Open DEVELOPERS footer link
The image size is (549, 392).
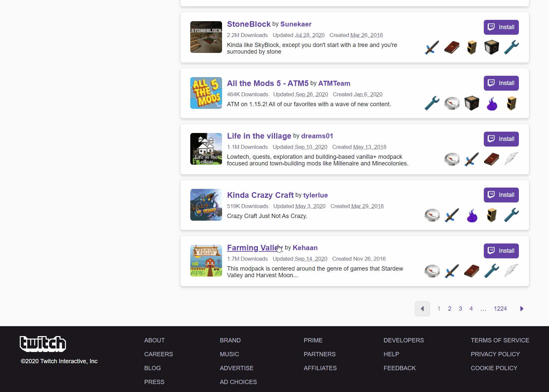click(404, 340)
